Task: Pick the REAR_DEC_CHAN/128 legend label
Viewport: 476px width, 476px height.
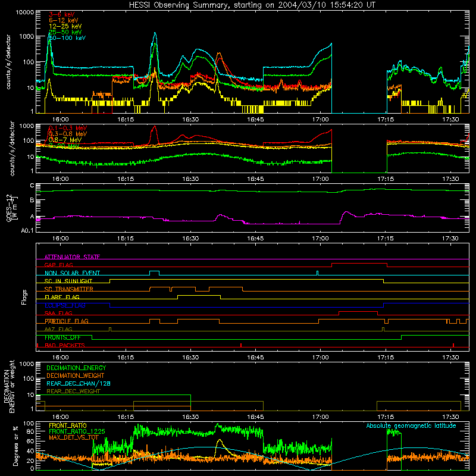Action: pyautogui.click(x=79, y=383)
